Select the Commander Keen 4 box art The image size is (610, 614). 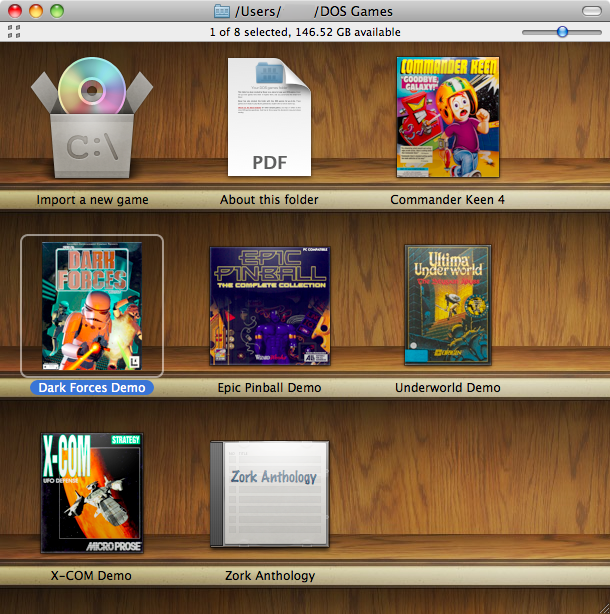pos(447,117)
